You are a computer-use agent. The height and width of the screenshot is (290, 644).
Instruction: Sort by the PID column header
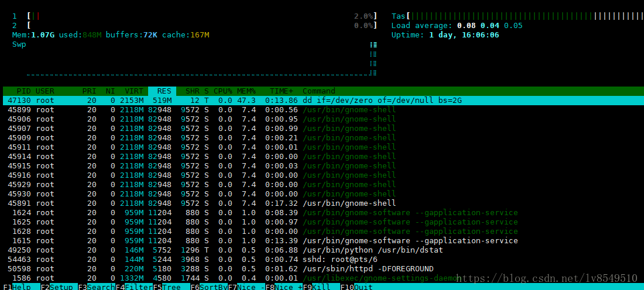point(24,91)
